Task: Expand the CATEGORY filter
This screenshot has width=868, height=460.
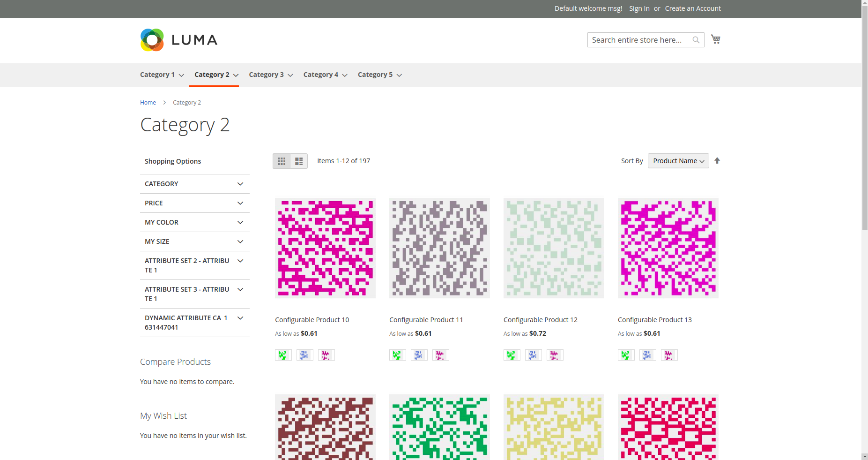Action: [195, 184]
